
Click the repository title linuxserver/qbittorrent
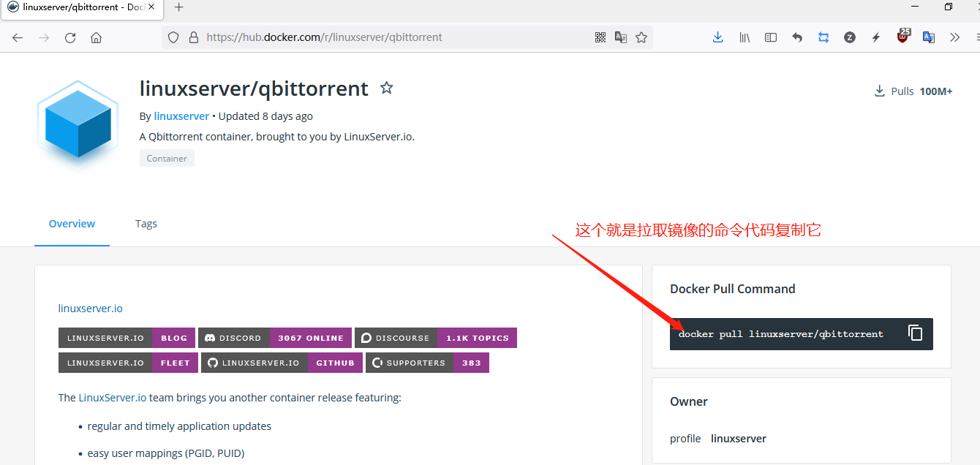tap(254, 88)
